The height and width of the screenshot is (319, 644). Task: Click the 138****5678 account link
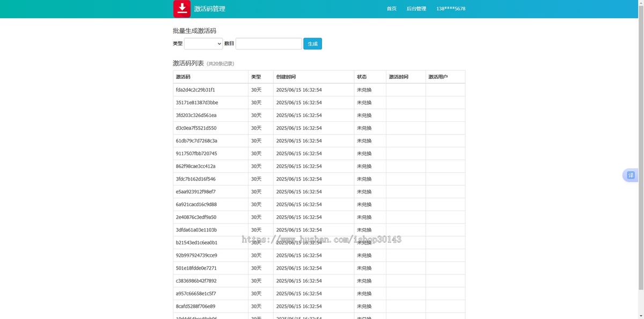pos(450,9)
